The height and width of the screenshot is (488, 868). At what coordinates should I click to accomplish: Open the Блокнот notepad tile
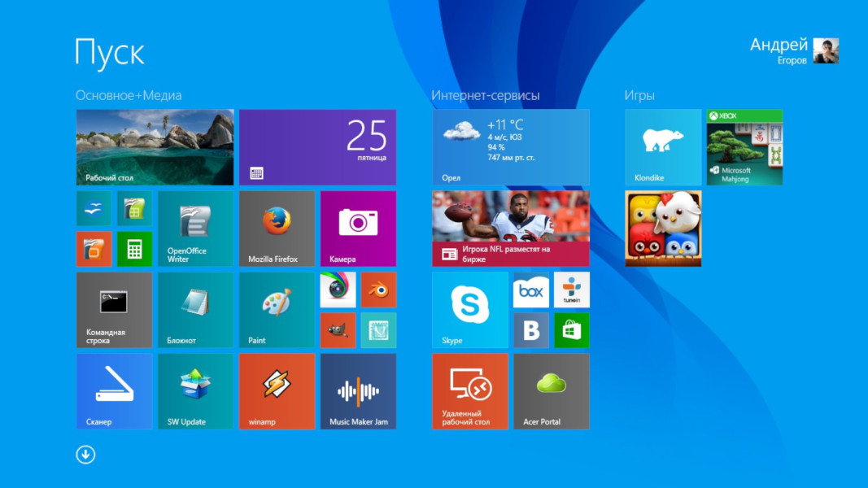195,310
